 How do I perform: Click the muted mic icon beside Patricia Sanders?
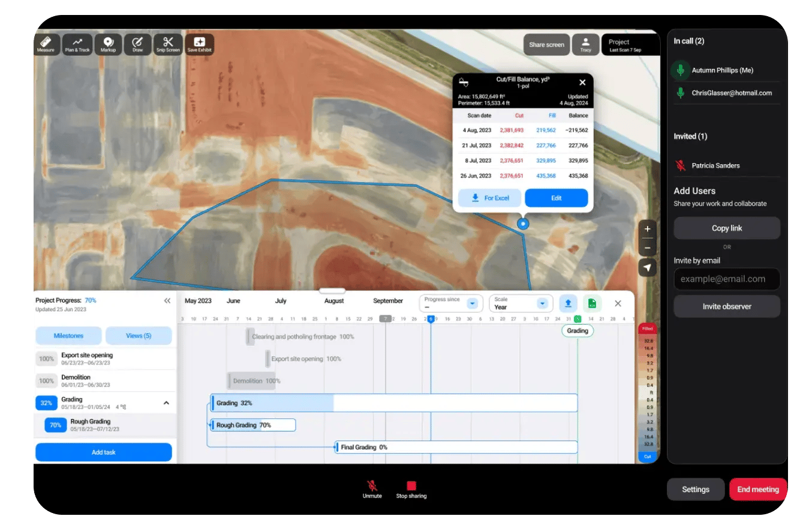tap(681, 165)
